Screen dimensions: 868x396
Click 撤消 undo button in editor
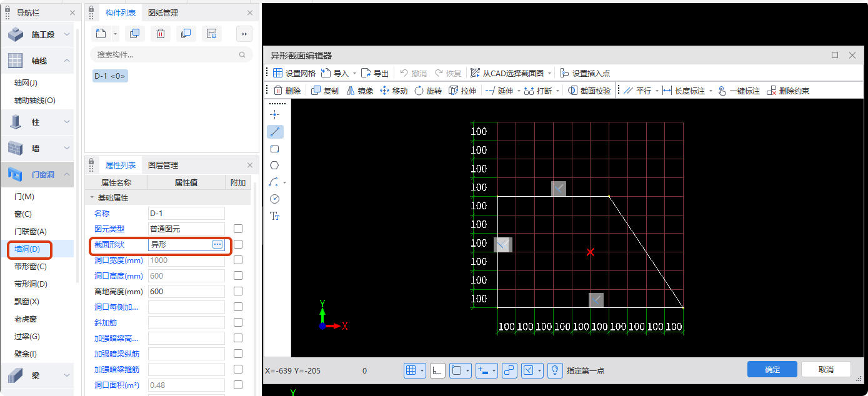pyautogui.click(x=414, y=73)
